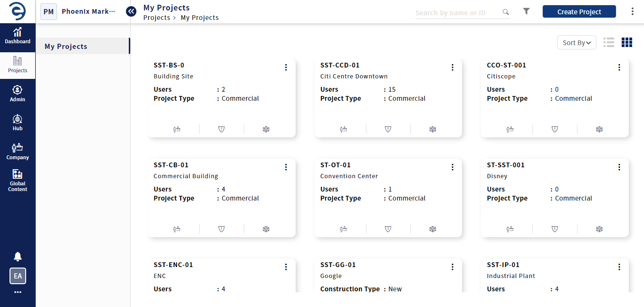Screen dimensions: 644x307
Task: Open the Admin section icon
Action: point(18,93)
